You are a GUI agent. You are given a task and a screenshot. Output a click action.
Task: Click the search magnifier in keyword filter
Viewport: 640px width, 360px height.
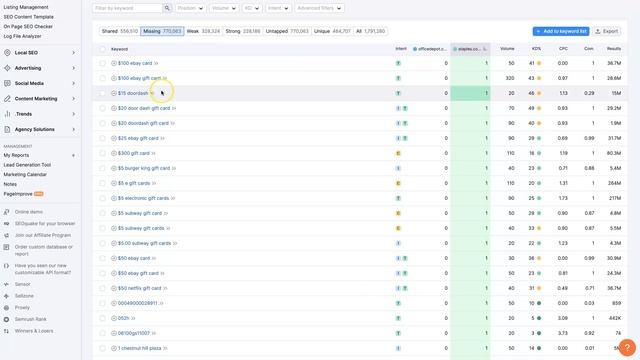(x=167, y=8)
